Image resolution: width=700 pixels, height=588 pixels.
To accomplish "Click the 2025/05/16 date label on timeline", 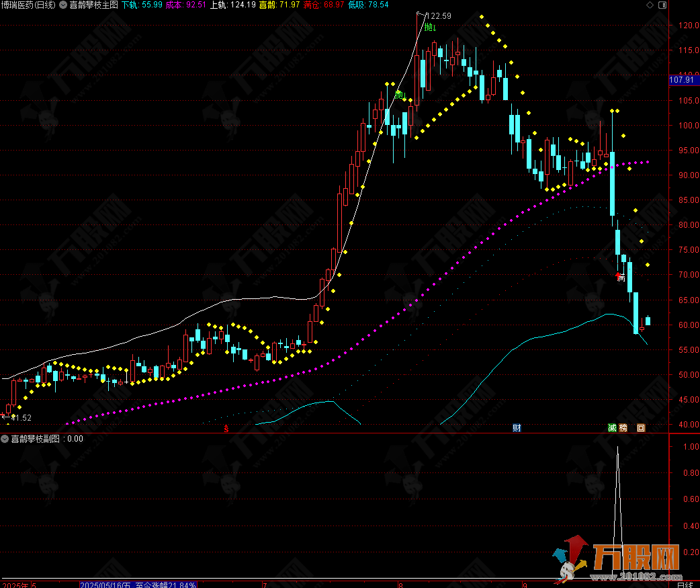I will (107, 583).
